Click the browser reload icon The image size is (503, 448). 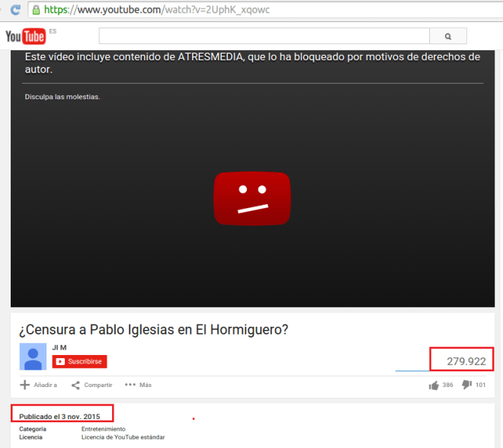pyautogui.click(x=15, y=11)
